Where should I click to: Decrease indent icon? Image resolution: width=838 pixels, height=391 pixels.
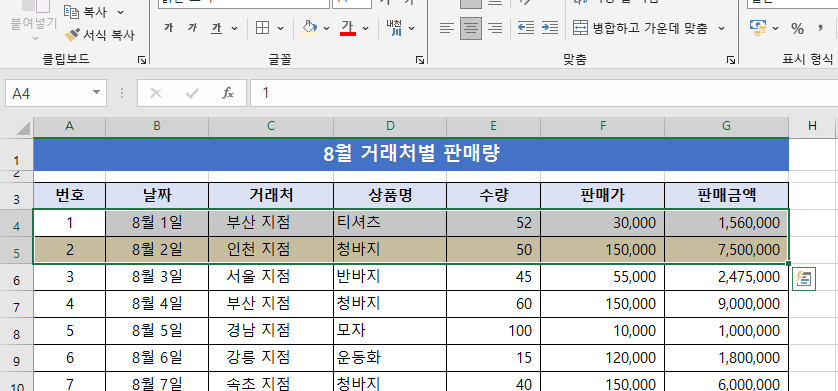526,28
